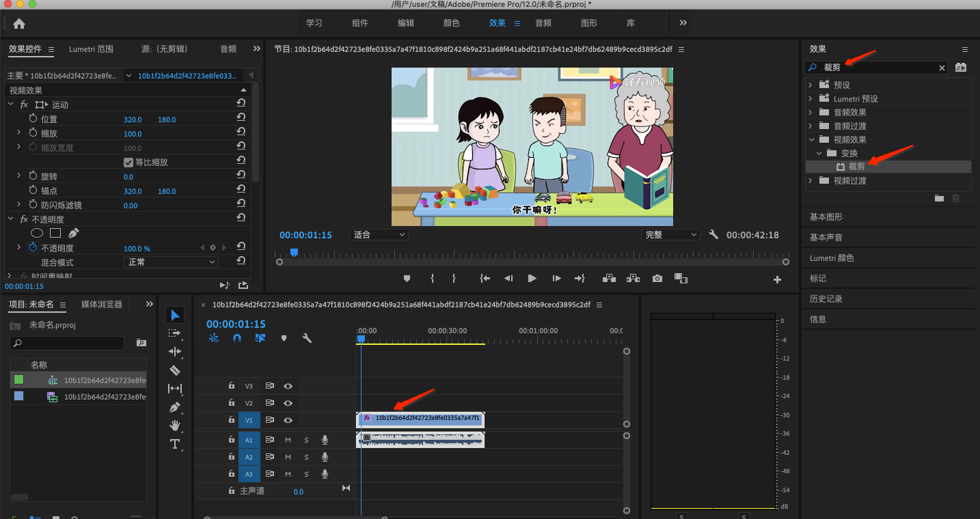Step forward one frame

click(x=556, y=279)
